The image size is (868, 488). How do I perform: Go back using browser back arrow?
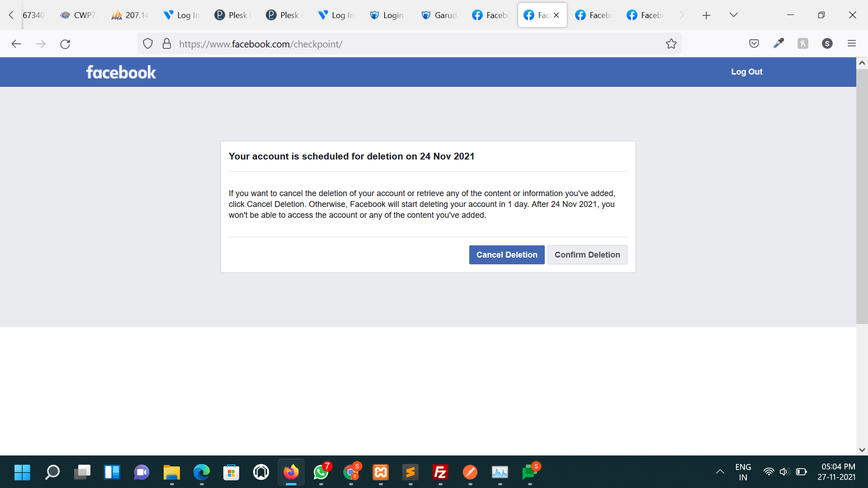tap(16, 44)
